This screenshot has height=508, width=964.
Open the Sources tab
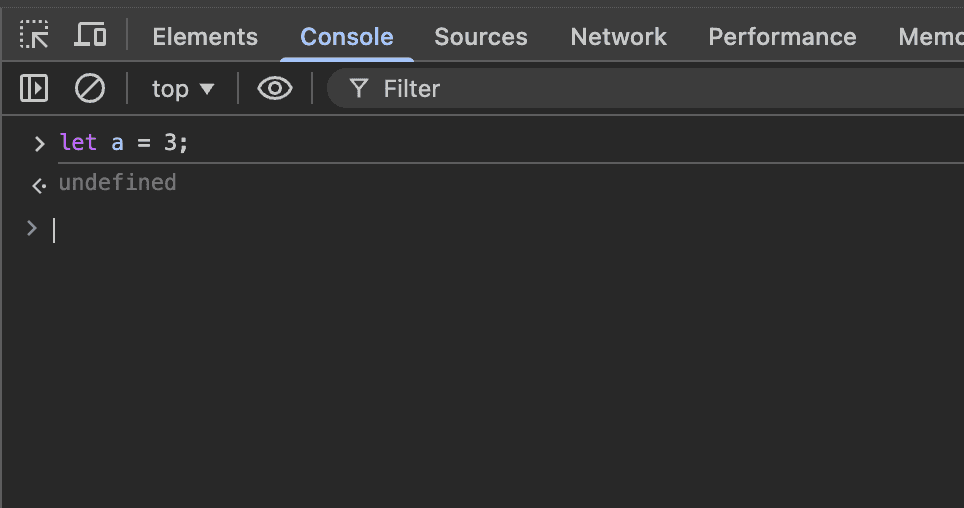point(481,37)
